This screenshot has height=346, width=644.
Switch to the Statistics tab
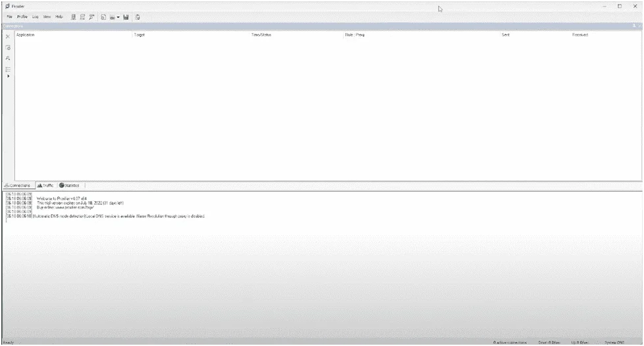click(x=69, y=185)
